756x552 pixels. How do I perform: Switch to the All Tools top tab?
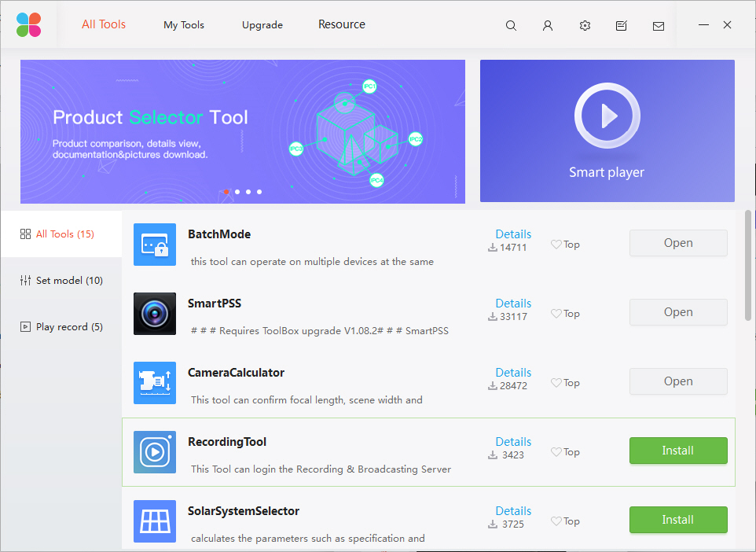point(104,24)
